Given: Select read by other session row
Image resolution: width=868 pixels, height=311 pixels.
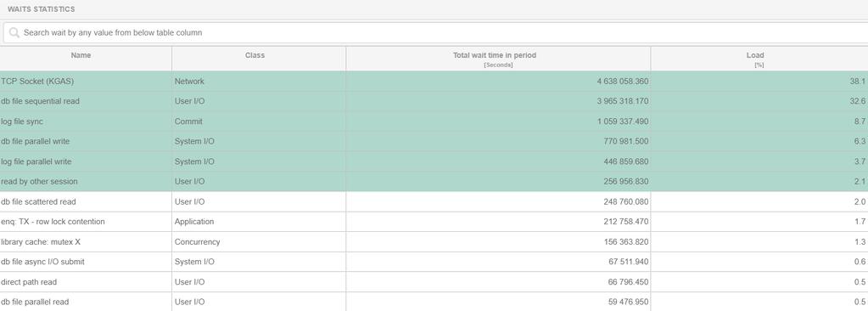Looking at the screenshot, I should [434, 181].
